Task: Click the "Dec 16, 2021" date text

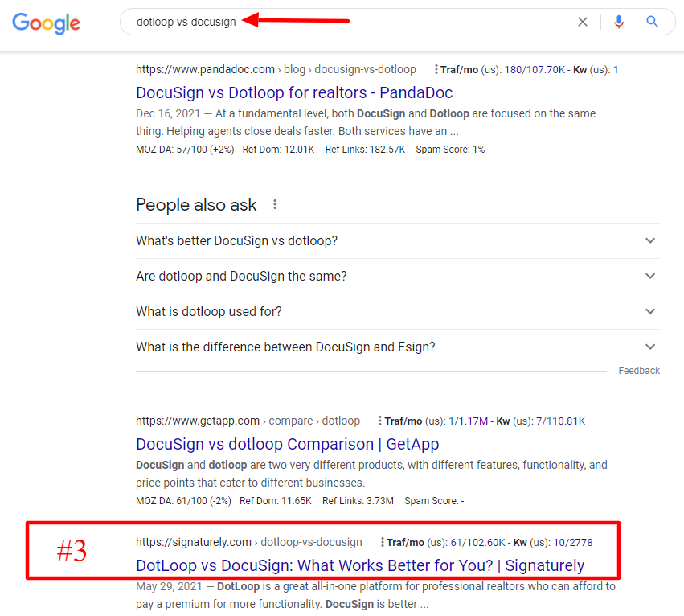Action: (168, 113)
